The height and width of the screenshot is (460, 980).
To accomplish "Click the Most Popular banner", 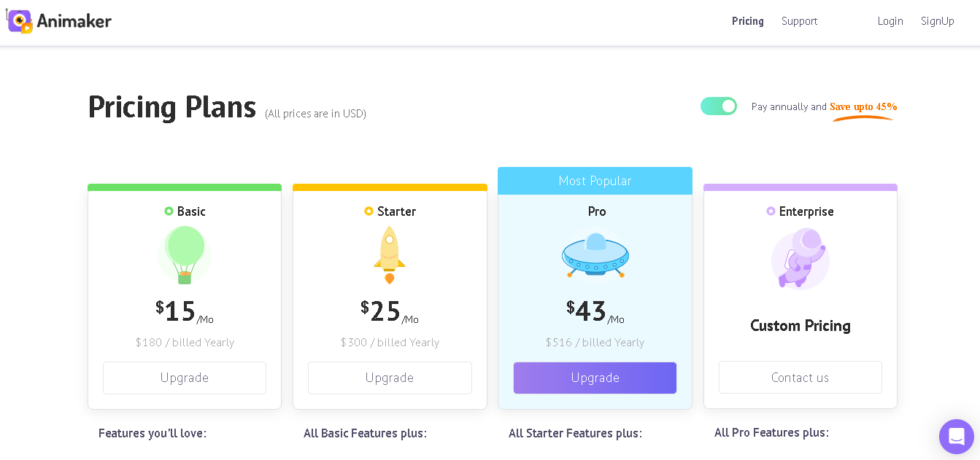I will (x=595, y=180).
